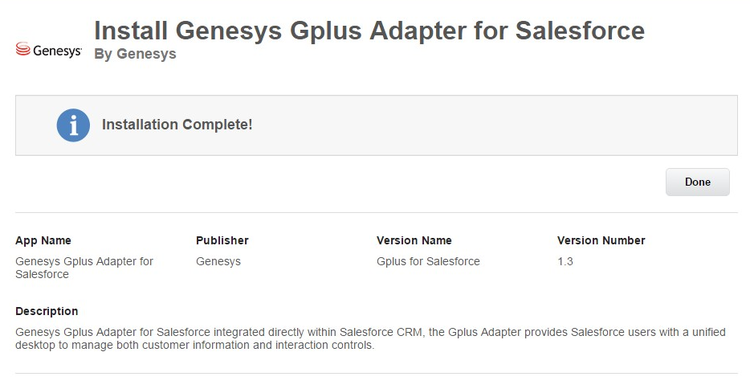The image size is (750, 385).
Task: Click the gray installation status banner
Action: (376, 125)
